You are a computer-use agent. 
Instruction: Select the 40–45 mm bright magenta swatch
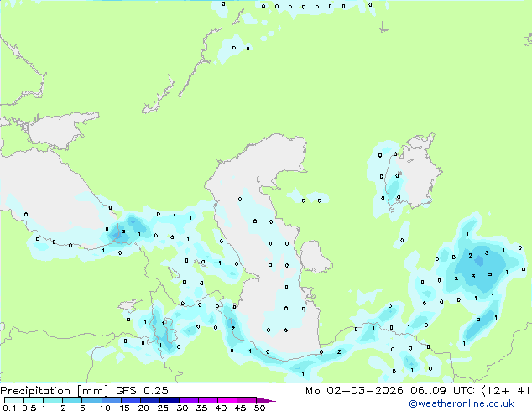227,400
